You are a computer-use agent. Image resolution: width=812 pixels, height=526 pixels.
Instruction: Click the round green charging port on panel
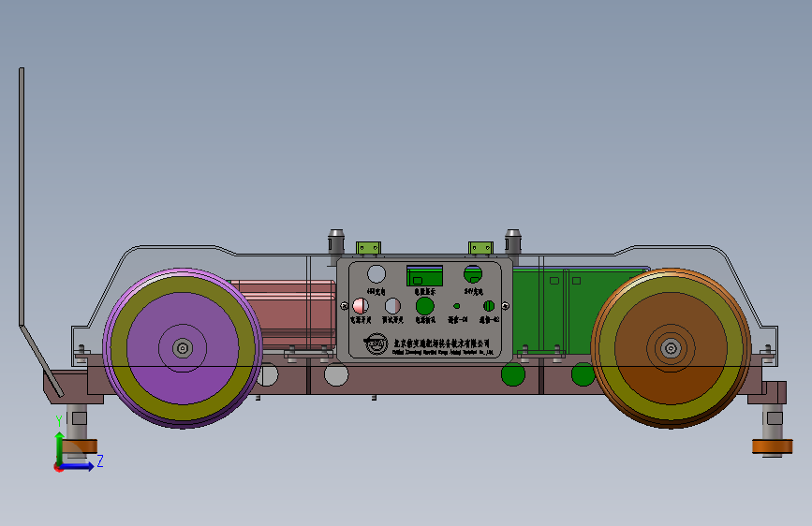(473, 274)
